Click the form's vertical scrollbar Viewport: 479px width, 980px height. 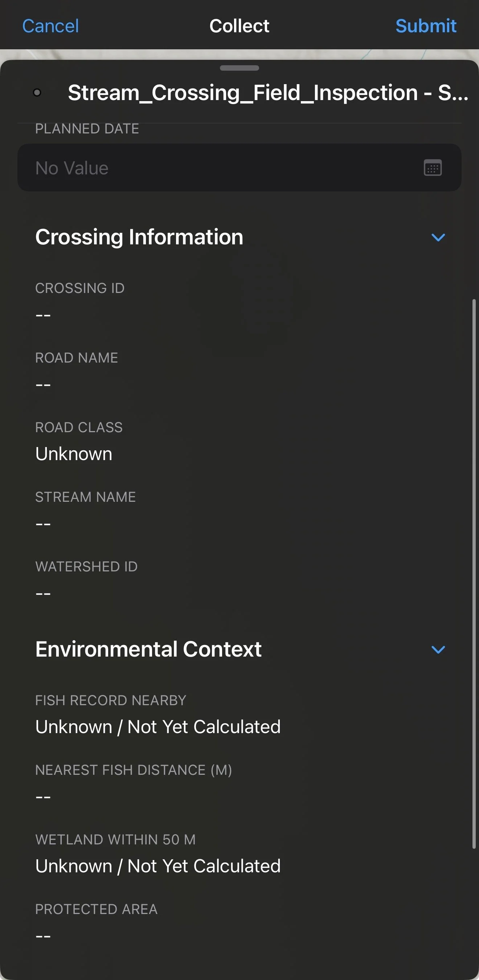coord(474,574)
